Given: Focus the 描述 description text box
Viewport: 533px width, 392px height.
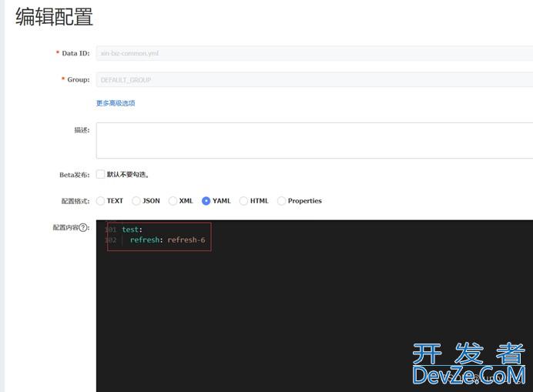Looking at the screenshot, I should tap(308, 140).
